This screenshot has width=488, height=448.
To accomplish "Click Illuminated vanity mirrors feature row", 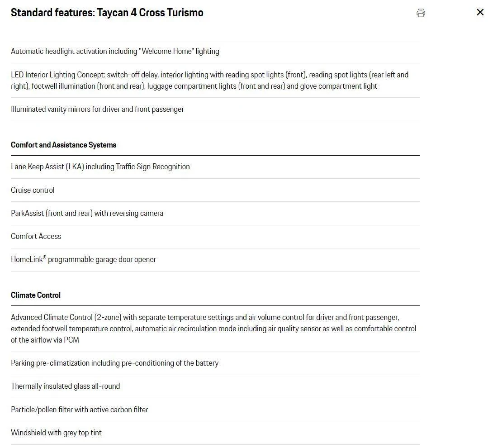I will click(215, 109).
